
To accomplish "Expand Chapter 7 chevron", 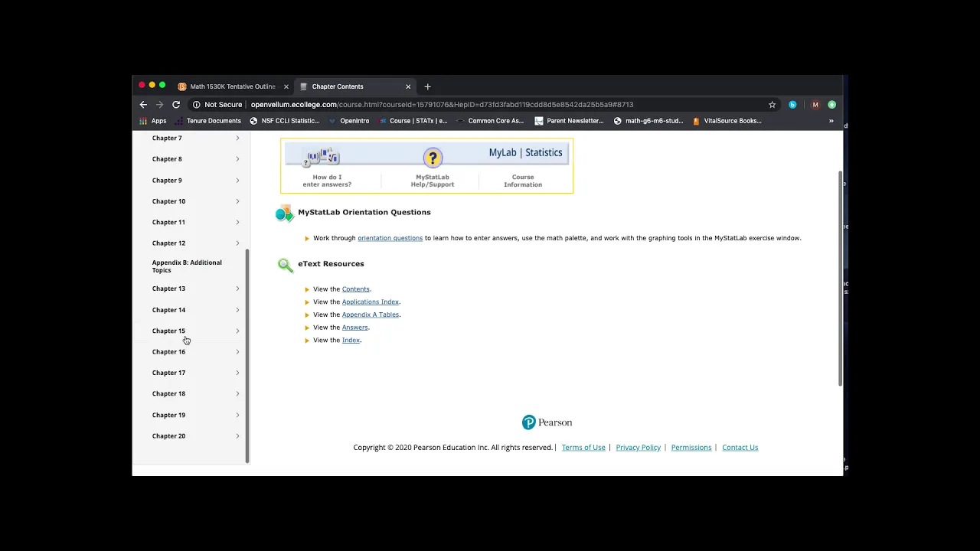I will click(x=237, y=139).
